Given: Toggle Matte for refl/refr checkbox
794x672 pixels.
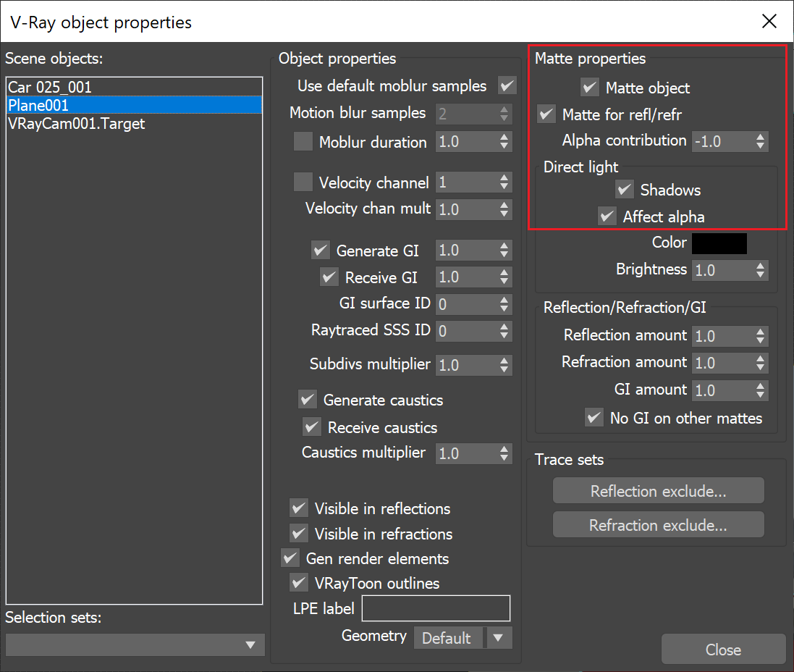Looking at the screenshot, I should pos(546,114).
